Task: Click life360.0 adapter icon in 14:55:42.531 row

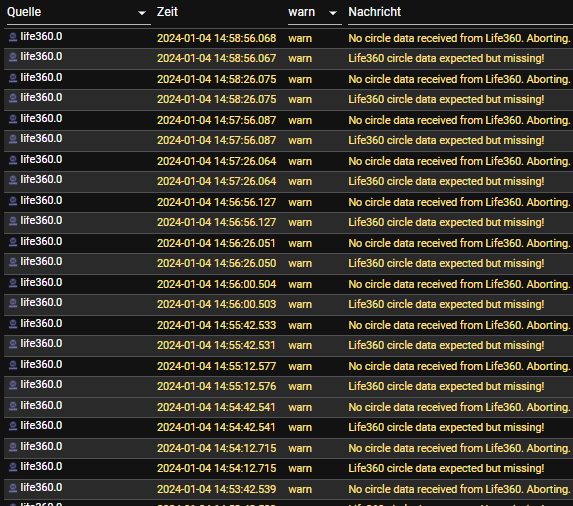Action: coord(13,344)
